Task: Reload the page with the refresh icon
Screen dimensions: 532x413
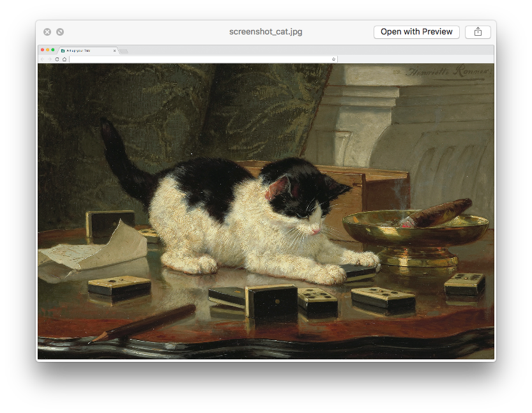Action: click(x=57, y=59)
